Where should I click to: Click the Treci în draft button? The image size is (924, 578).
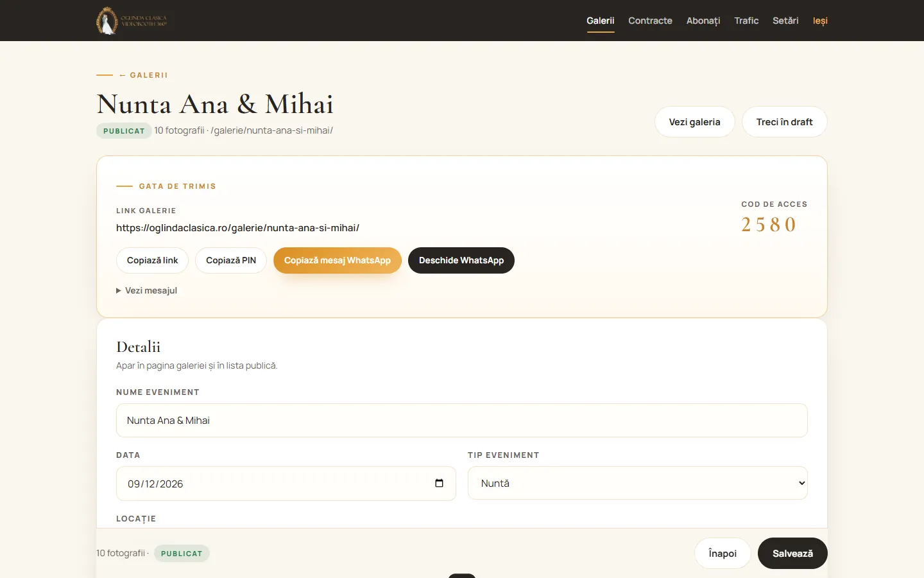tap(784, 122)
